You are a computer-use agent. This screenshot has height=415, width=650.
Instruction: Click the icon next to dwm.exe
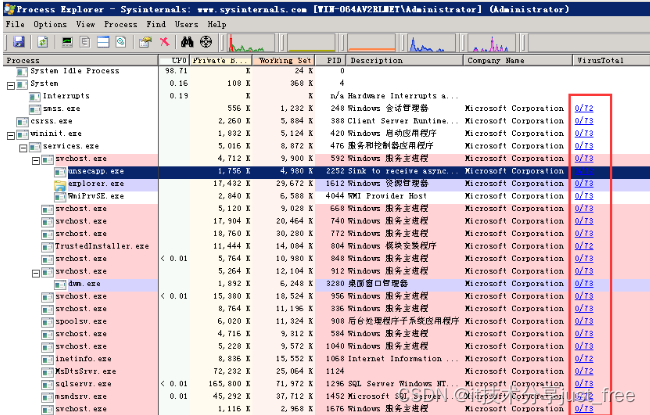click(x=60, y=284)
